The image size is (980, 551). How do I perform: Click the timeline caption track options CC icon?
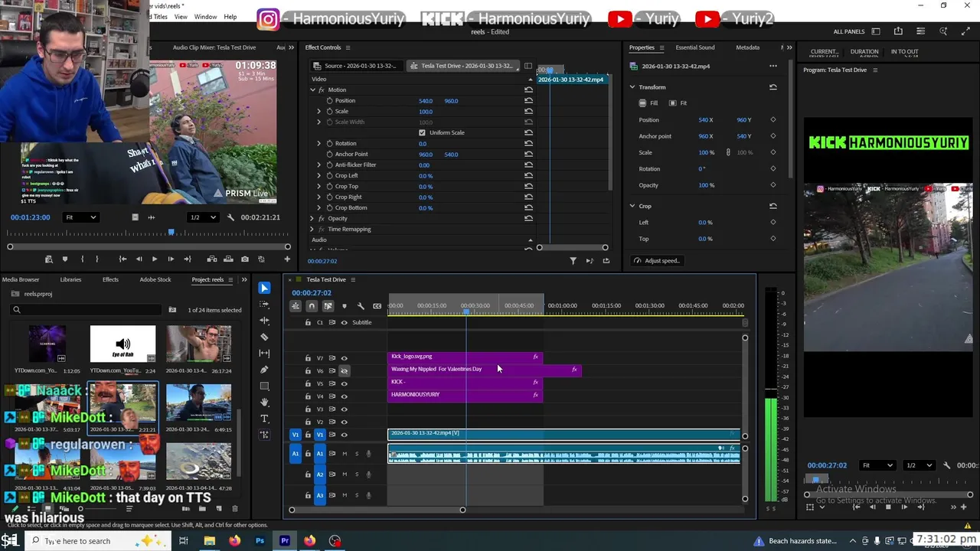pos(377,306)
